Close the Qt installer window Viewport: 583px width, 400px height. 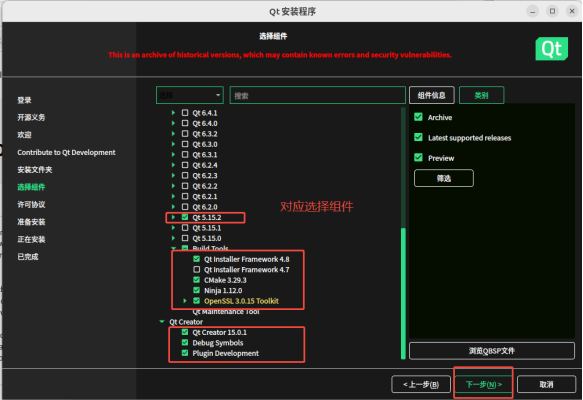tap(572, 12)
